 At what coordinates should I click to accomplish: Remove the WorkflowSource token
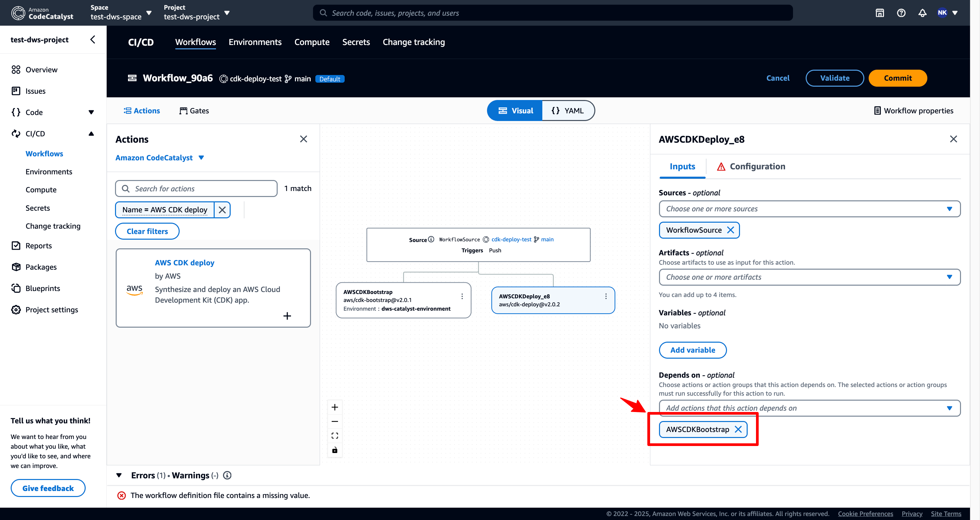point(730,230)
